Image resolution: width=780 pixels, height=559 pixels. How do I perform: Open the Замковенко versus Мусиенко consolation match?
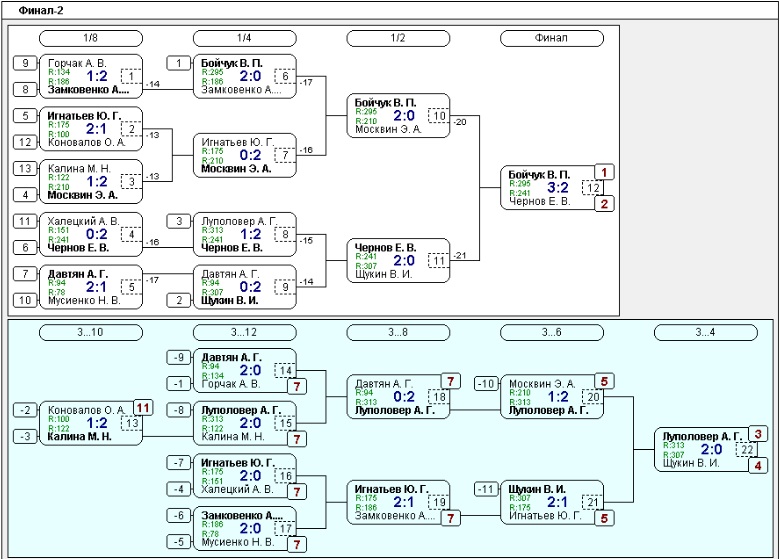pos(244,529)
